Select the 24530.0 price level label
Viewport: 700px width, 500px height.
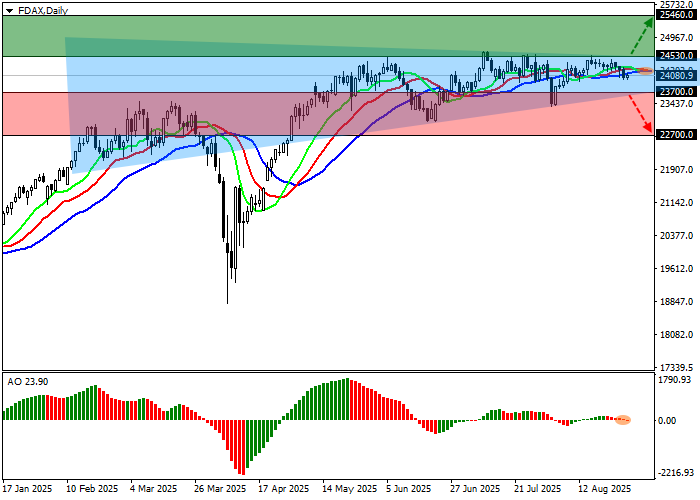pyautogui.click(x=676, y=55)
